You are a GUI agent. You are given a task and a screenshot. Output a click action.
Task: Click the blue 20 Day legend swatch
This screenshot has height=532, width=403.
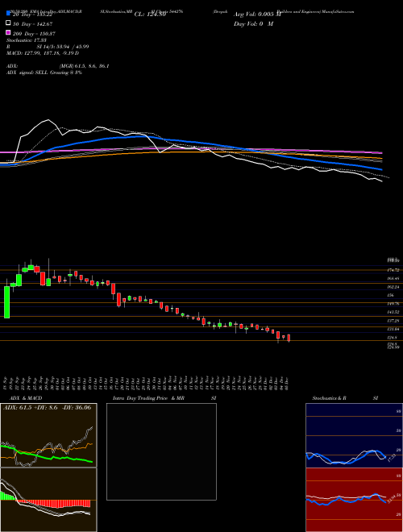(x=8, y=14)
